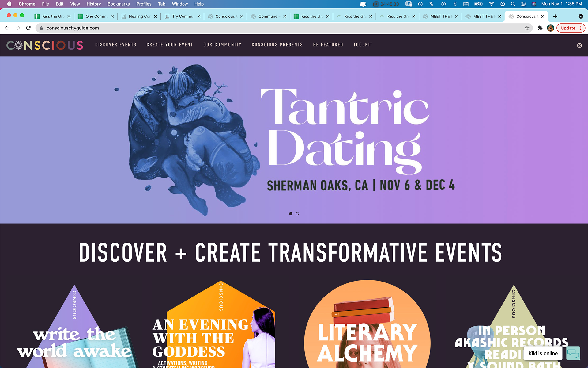588x368 pixels.
Task: Open the Instagram icon in site header
Action: pyautogui.click(x=579, y=45)
